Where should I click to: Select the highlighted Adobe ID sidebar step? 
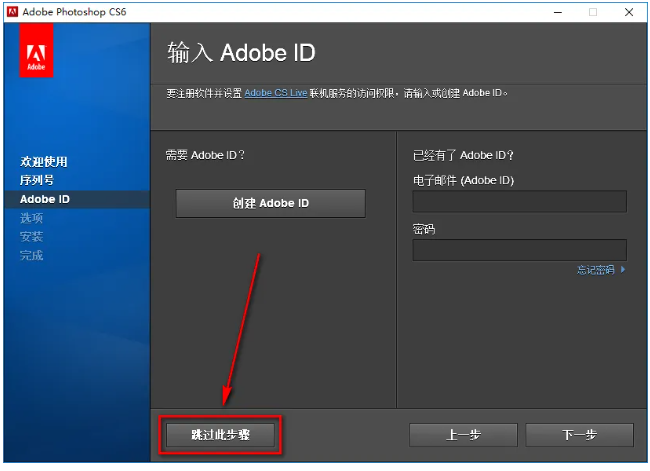click(x=45, y=199)
